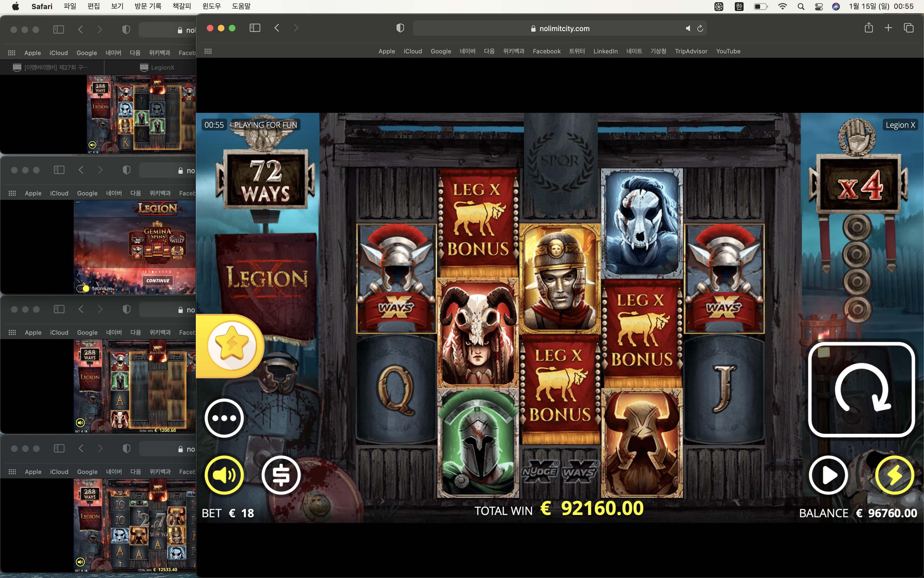Open Wi-Fi status in the menu bar
Screen dimensions: 924x578
click(782, 7)
